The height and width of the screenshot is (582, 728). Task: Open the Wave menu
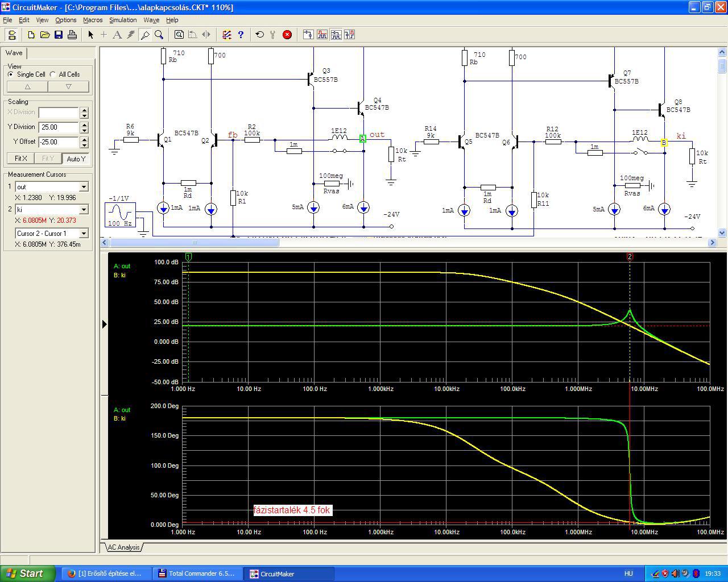pyautogui.click(x=151, y=20)
